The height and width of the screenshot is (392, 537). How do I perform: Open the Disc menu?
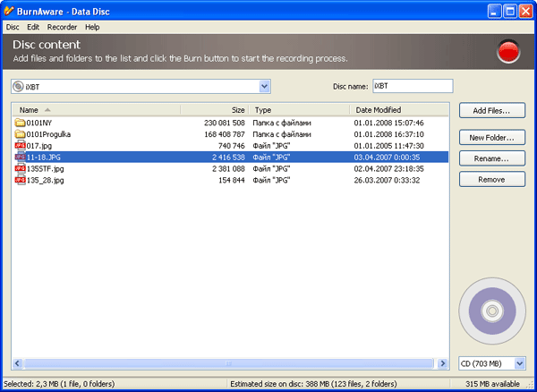[13, 27]
